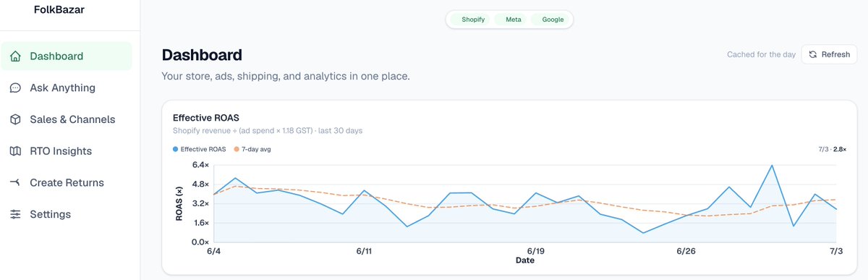The image size is (868, 280).
Task: Click the Ask Anything chat bubble icon
Action: (15, 88)
